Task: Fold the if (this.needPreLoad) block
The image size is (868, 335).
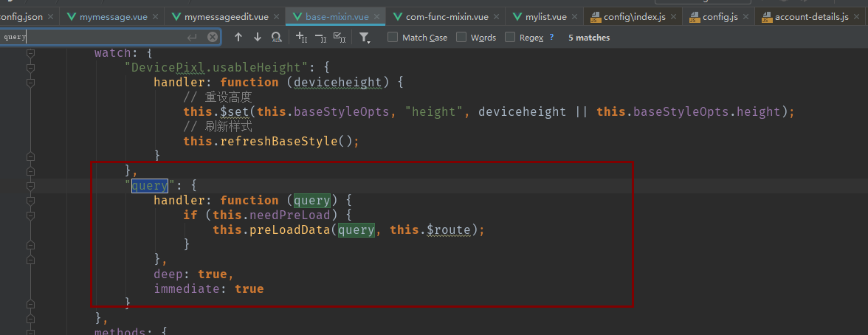Action: (x=30, y=215)
